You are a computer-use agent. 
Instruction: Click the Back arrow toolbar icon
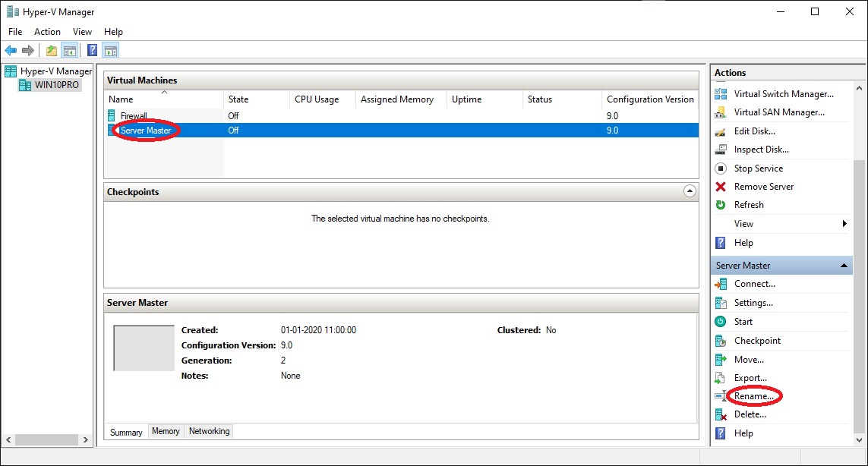point(11,51)
